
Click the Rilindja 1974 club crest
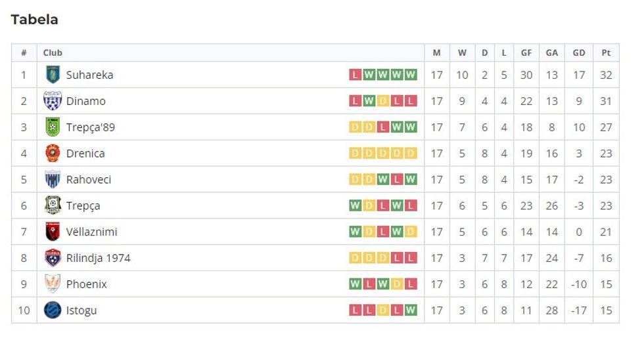(x=53, y=258)
